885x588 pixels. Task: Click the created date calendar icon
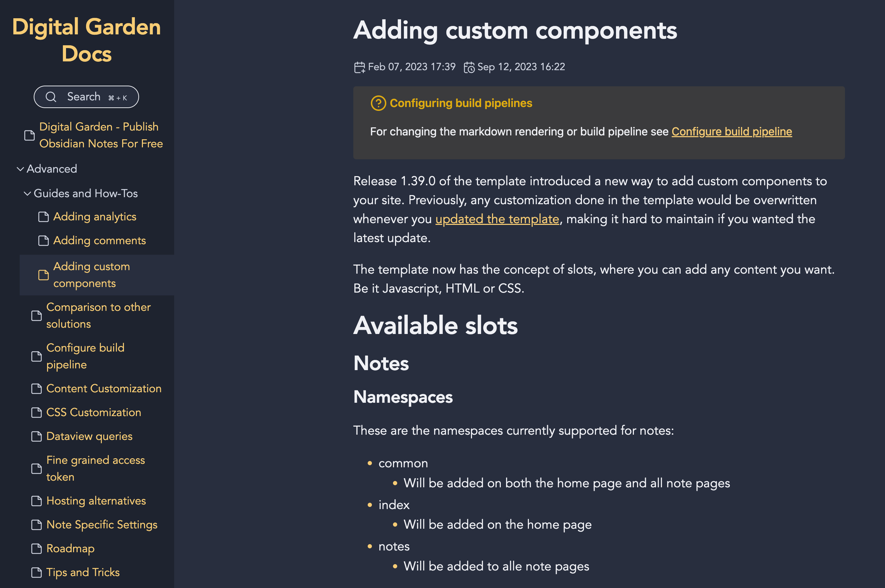tap(359, 67)
